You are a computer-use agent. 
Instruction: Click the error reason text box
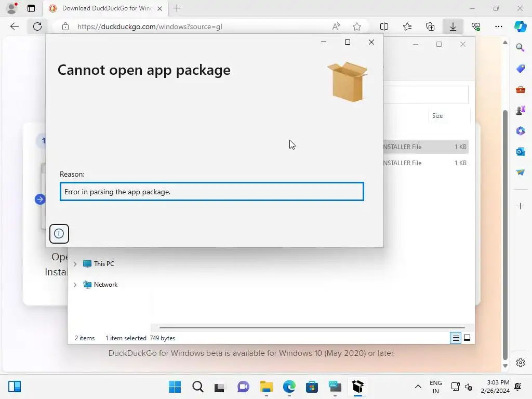212,192
